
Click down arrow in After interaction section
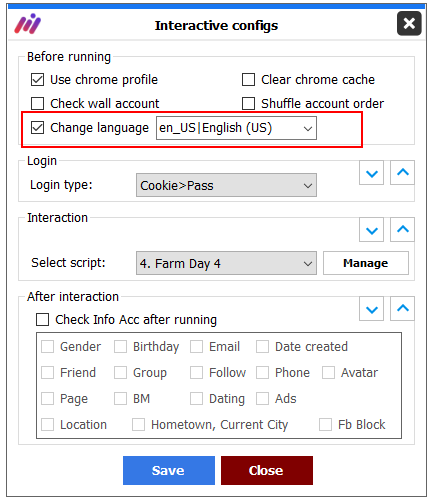(x=372, y=309)
